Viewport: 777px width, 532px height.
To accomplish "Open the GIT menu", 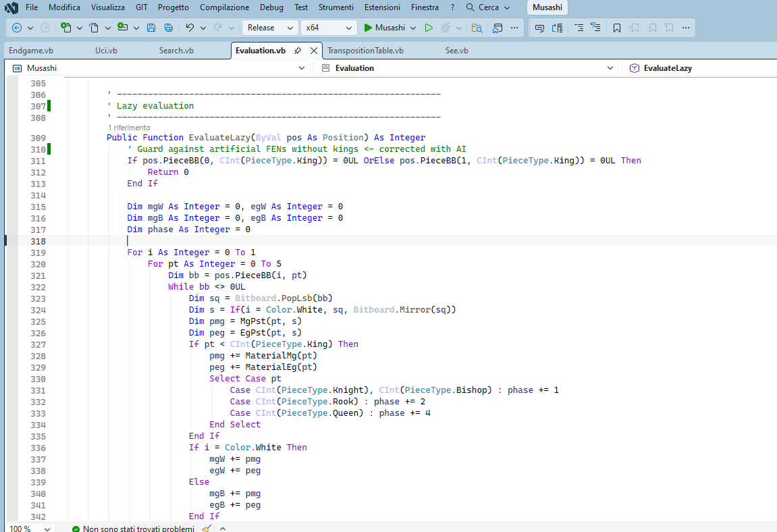I will [142, 7].
